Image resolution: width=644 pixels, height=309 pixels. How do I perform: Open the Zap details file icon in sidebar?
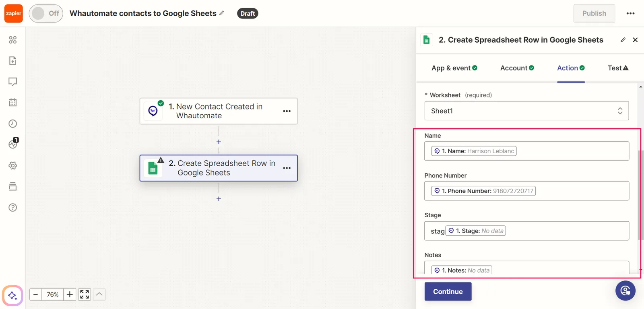click(x=13, y=61)
